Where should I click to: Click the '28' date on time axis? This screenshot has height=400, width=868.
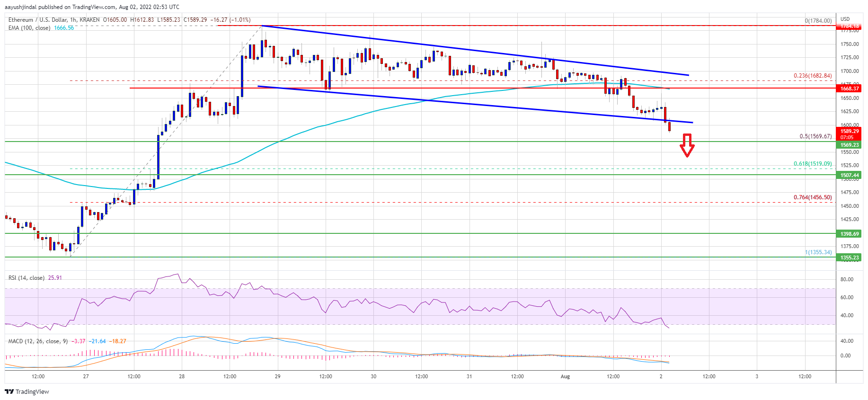[x=182, y=377]
